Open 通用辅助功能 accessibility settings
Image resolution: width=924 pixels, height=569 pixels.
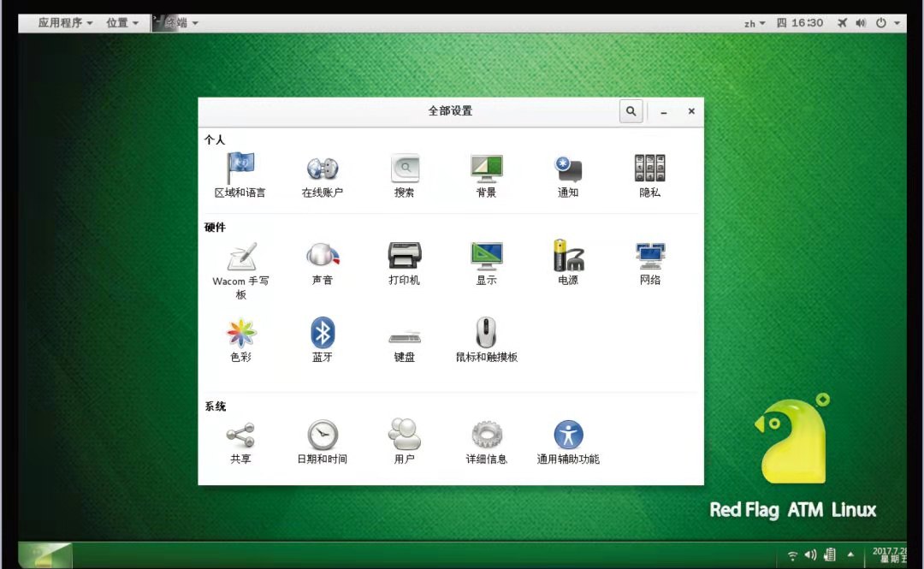tap(568, 442)
